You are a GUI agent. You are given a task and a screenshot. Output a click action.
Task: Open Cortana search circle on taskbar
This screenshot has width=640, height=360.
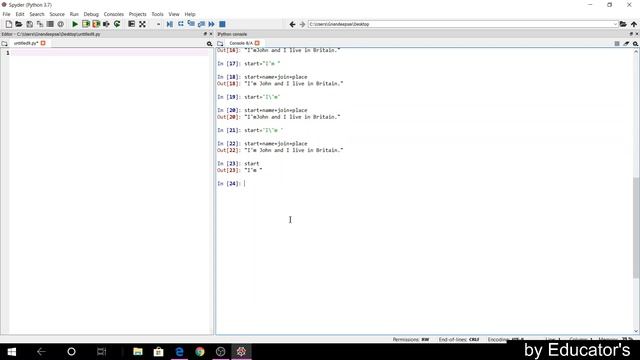pyautogui.click(x=71, y=351)
